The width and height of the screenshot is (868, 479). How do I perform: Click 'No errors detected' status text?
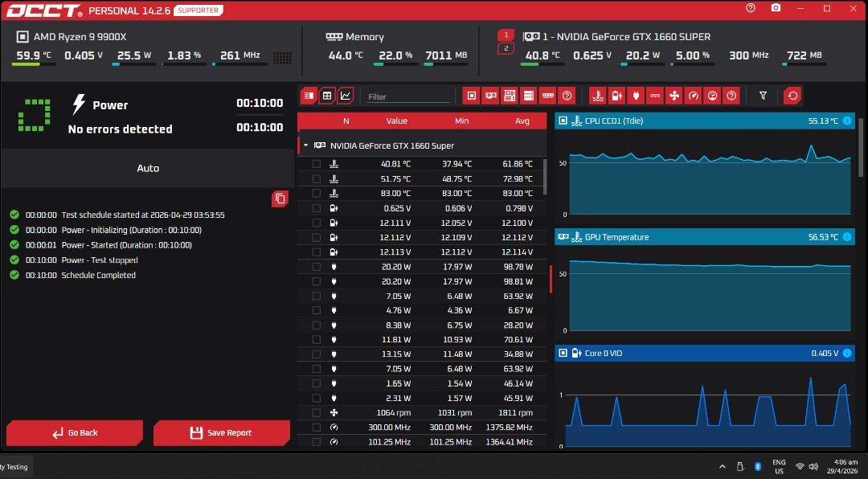tap(120, 129)
